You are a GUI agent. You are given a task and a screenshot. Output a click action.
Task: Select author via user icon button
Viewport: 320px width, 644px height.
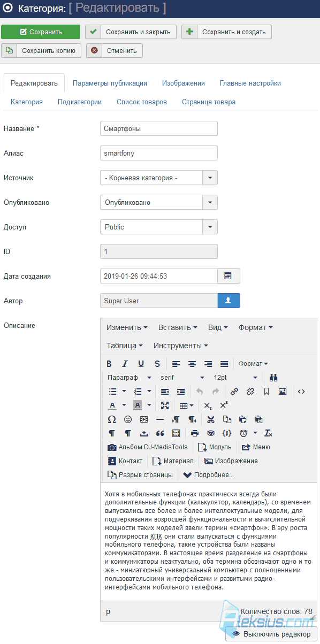[228, 301]
